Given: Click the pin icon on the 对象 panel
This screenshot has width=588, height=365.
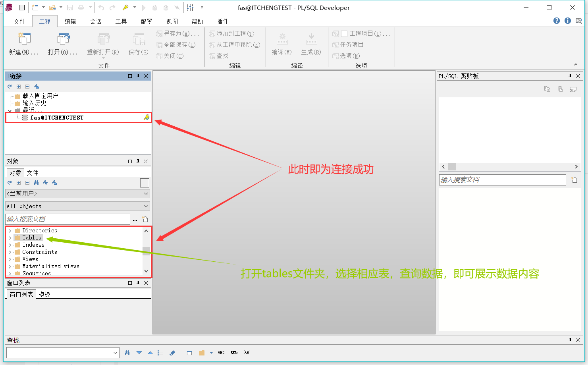Looking at the screenshot, I should point(137,161).
